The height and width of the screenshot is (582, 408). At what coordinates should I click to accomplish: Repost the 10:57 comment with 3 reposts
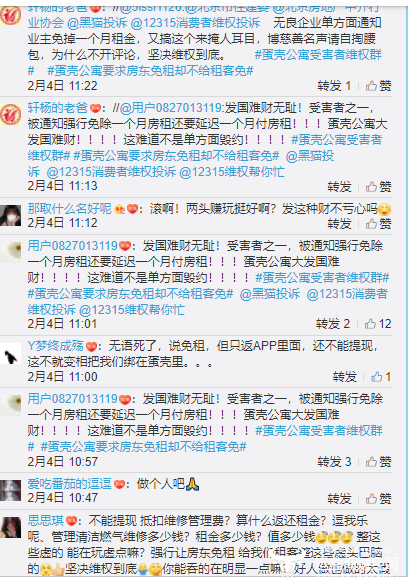pyautogui.click(x=334, y=462)
